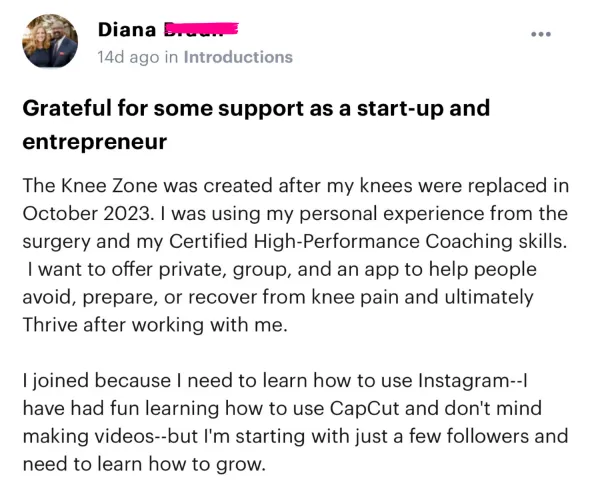Click Diana's round profile avatar
Viewport: 600px width, 492px height.
click(50, 41)
